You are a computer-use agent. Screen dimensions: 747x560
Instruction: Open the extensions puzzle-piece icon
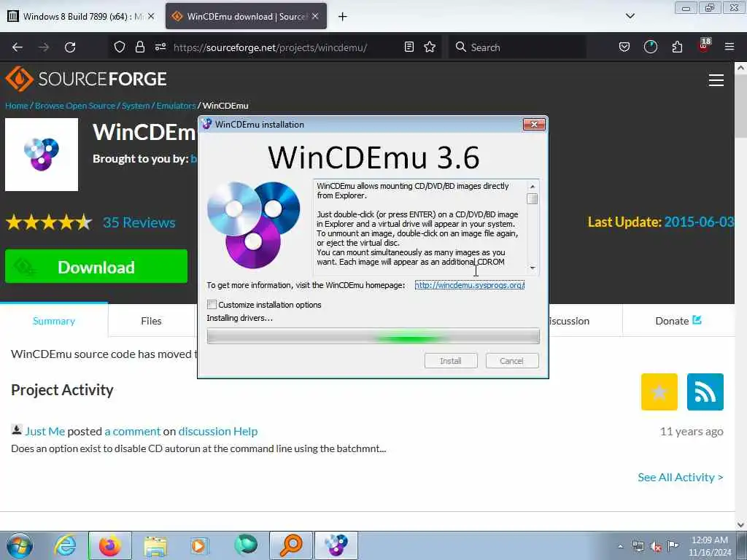click(677, 47)
